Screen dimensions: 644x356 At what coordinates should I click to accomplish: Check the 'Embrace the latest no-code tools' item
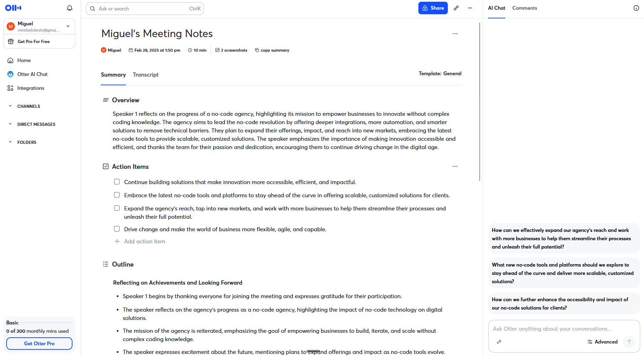(117, 195)
